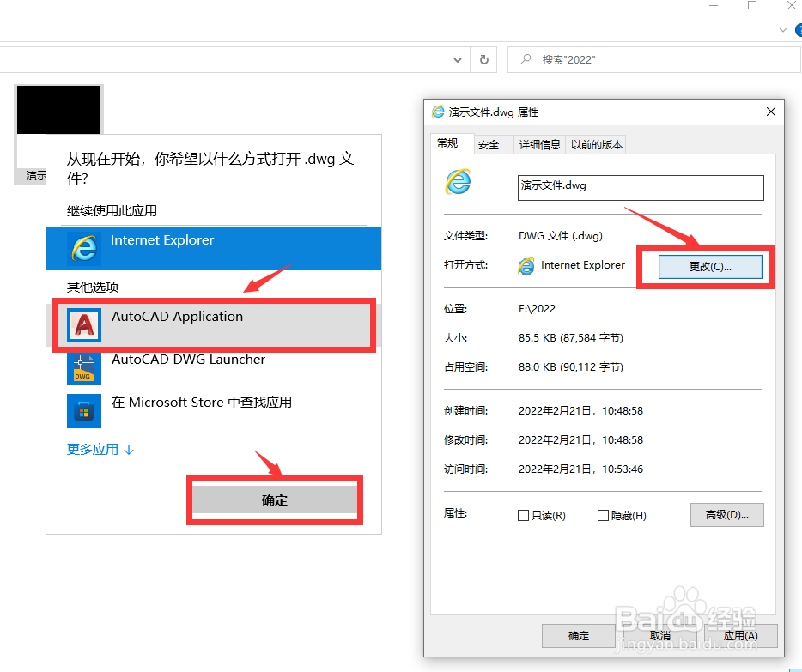
Task: Click the filename field 演示文件.dwg
Action: click(641, 188)
